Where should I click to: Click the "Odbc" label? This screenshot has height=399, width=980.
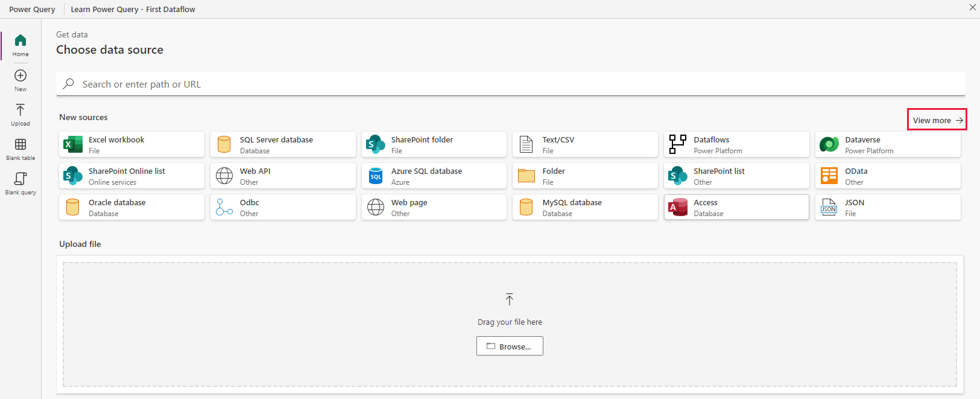pos(250,202)
